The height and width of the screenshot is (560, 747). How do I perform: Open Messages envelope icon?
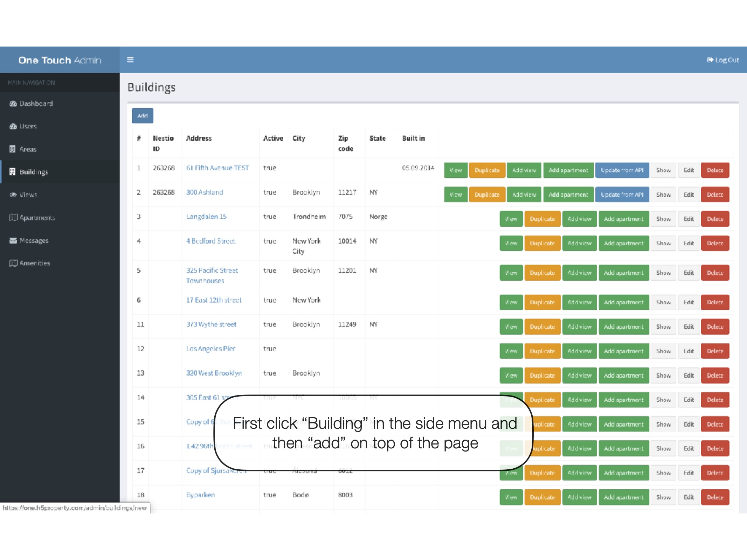click(13, 240)
